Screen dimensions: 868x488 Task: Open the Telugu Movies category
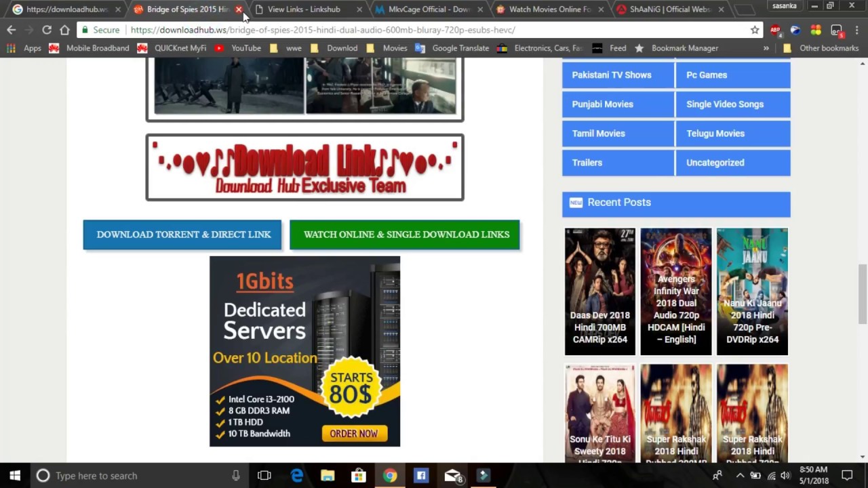[x=733, y=133]
